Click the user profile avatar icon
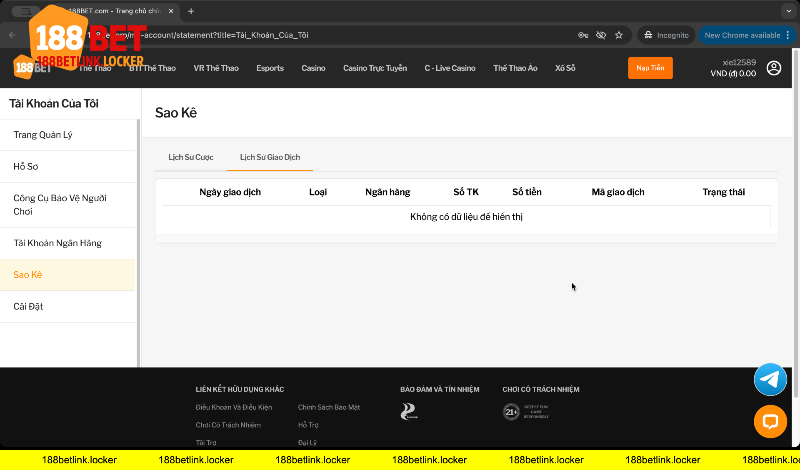The image size is (800, 470). (x=774, y=68)
